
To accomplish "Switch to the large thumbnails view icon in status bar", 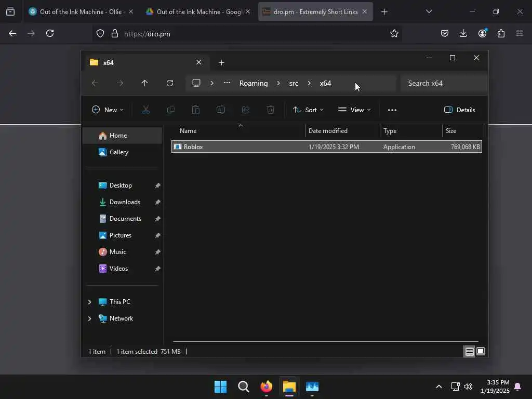I will 481,351.
